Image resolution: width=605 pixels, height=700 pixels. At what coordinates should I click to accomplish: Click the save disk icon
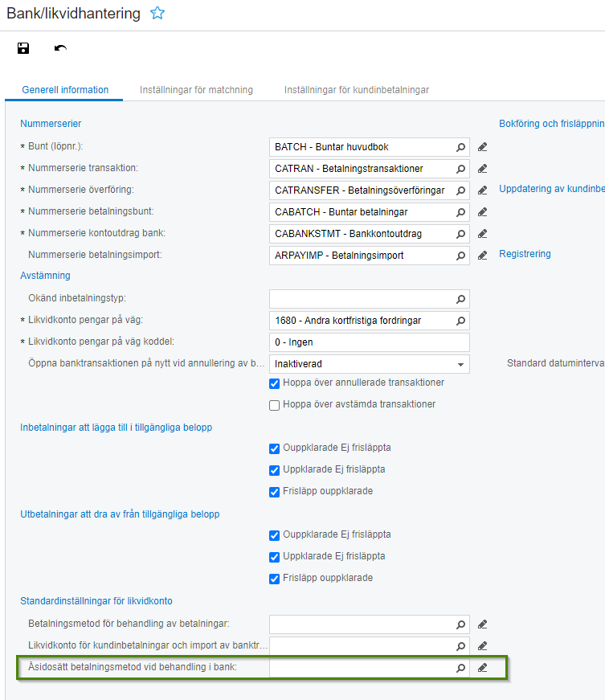coord(23,48)
